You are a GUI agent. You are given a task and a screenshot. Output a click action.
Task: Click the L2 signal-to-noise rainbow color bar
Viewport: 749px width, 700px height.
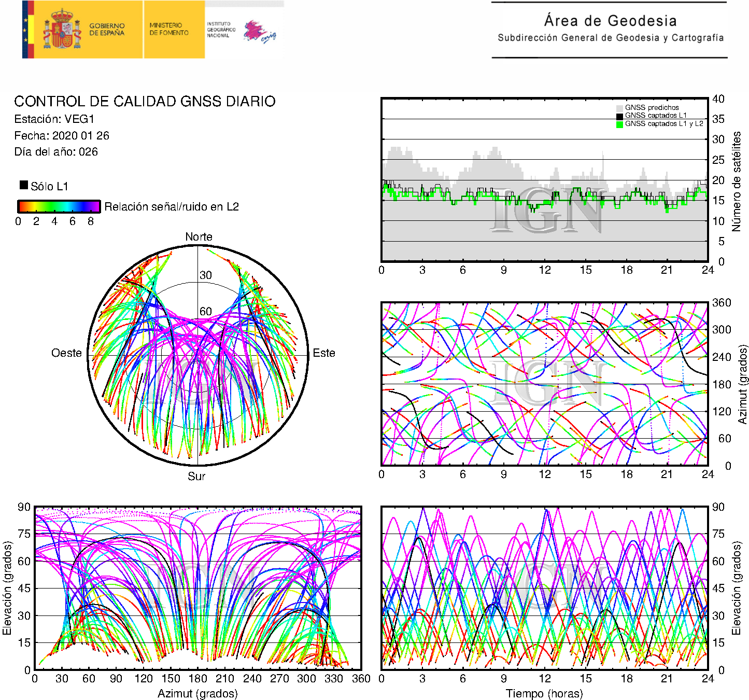tap(59, 207)
